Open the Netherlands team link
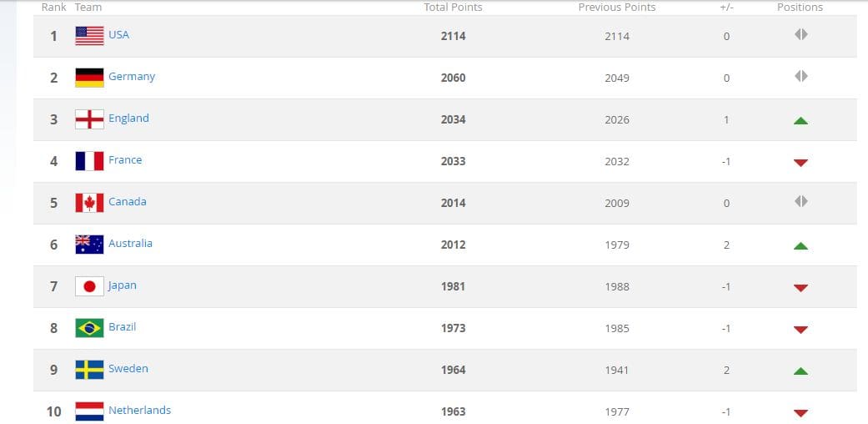The height and width of the screenshot is (424, 868). click(139, 410)
